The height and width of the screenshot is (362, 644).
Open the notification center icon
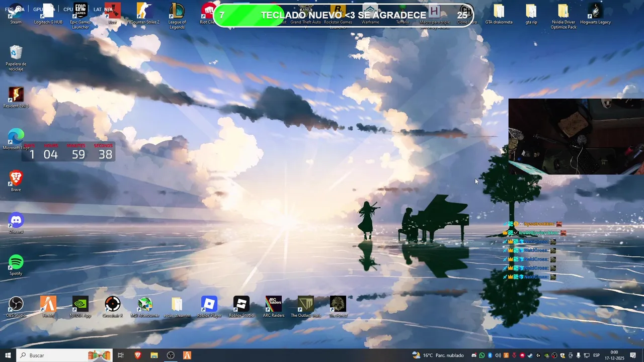click(633, 355)
